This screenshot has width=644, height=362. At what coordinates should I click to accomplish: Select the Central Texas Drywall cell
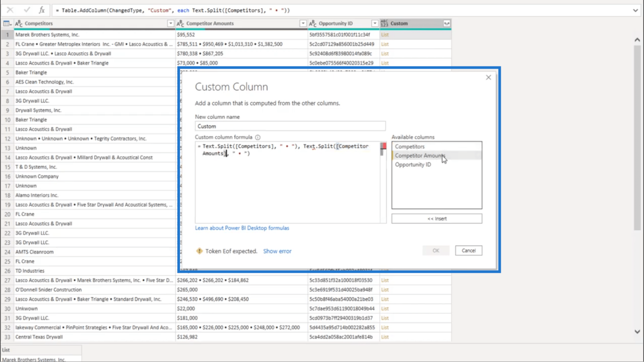[95, 337]
